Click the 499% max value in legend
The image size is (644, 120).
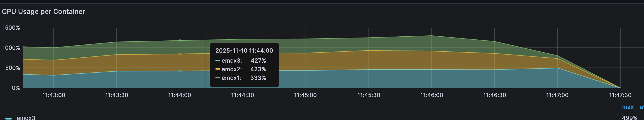(629, 118)
